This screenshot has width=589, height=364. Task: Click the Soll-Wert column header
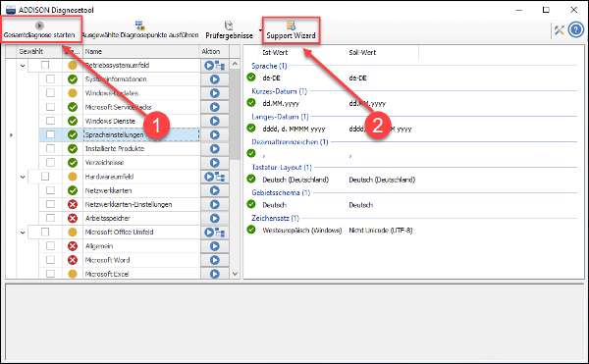tap(382, 53)
